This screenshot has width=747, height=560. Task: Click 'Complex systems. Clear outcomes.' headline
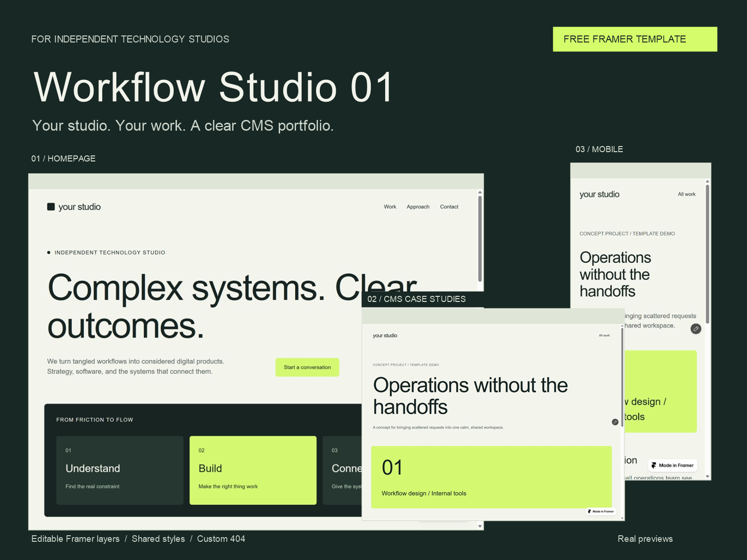tap(232, 306)
